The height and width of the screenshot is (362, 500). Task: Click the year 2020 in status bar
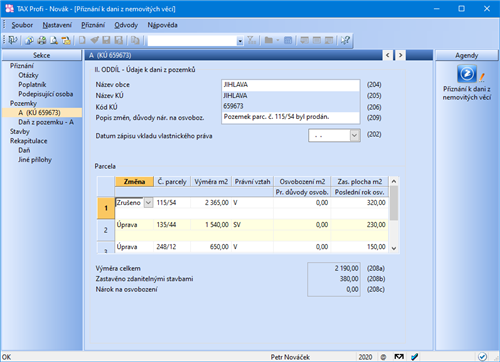(365, 357)
